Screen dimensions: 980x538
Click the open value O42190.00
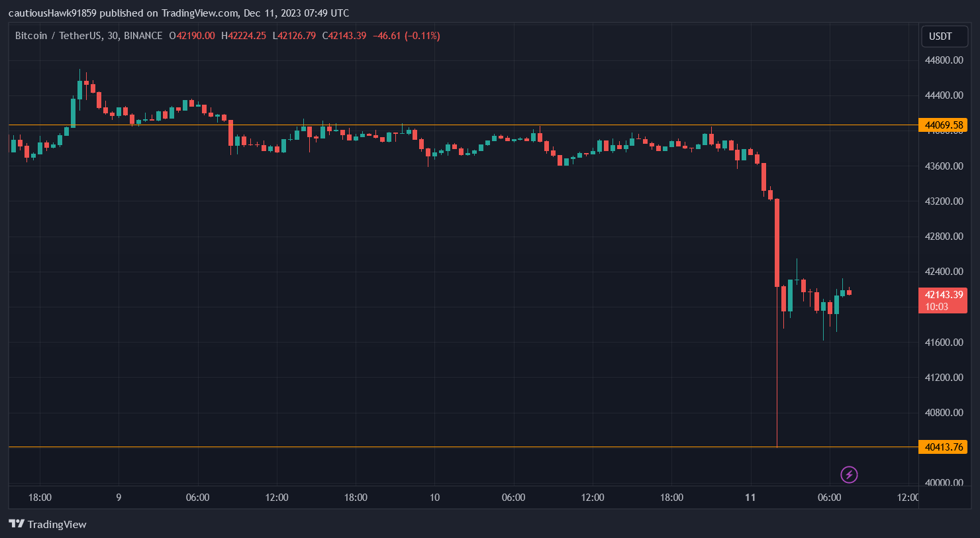tap(192, 36)
